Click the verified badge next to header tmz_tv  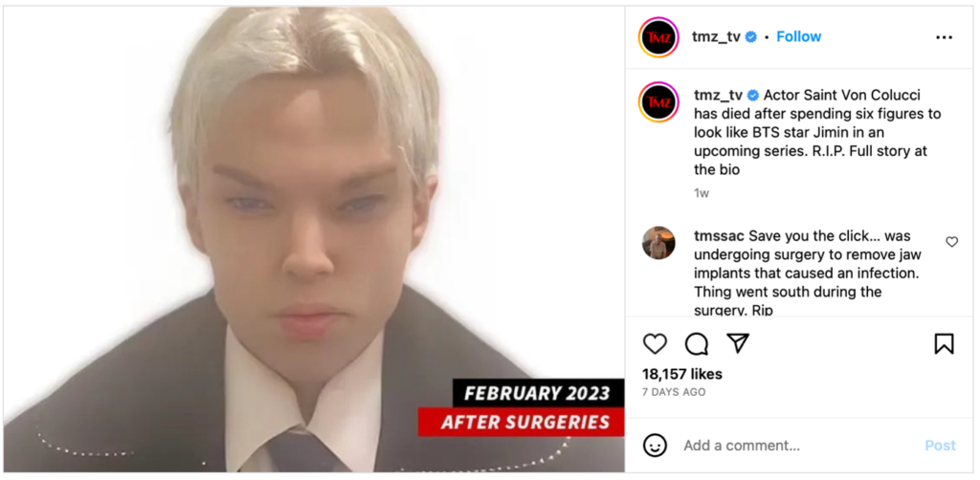751,37
